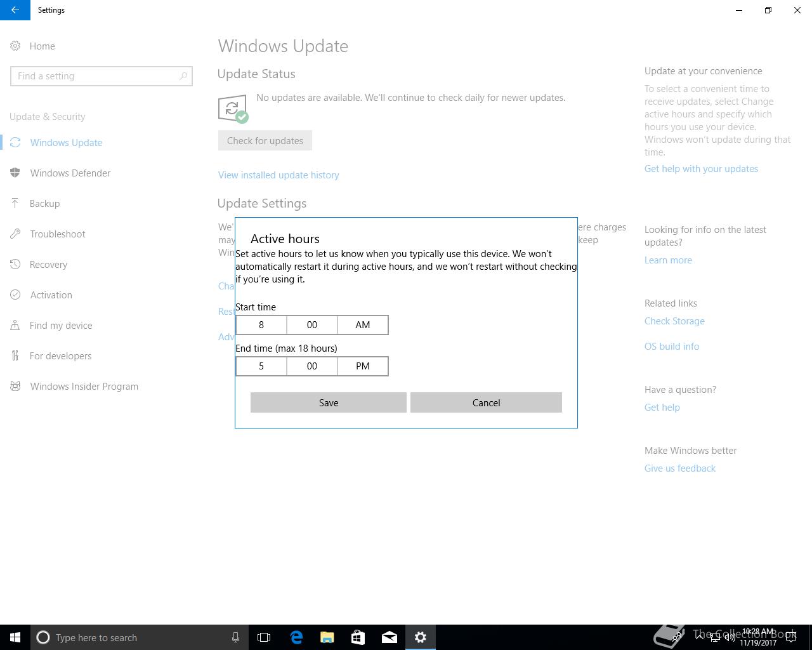812x650 pixels.
Task: Click Give us feedback link
Action: pos(680,468)
